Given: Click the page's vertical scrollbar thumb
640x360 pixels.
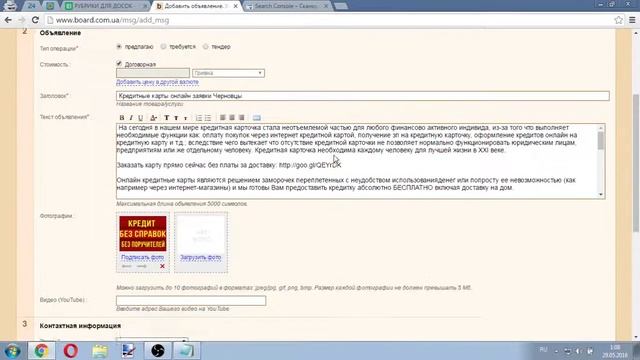Looking at the screenshot, I should tap(636, 162).
